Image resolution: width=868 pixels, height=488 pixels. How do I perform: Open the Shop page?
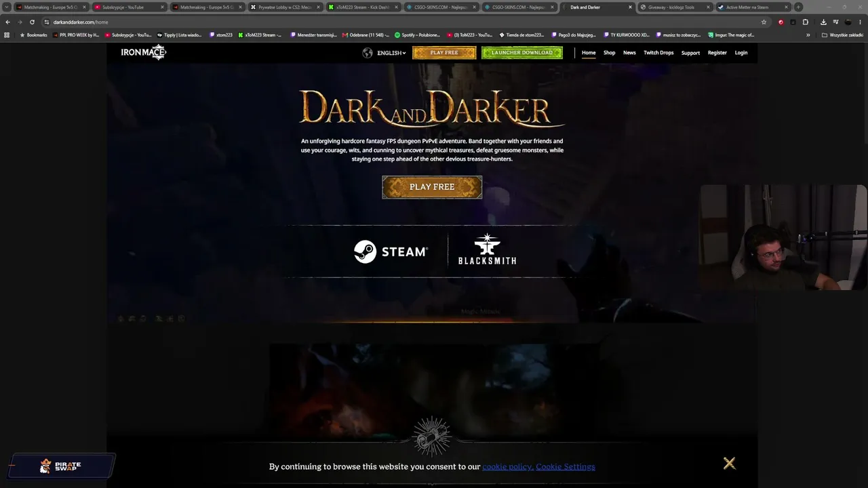[x=610, y=53]
